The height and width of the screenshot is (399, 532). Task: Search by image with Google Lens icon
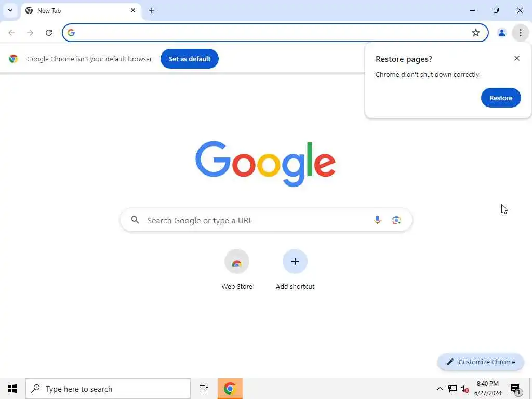click(396, 220)
